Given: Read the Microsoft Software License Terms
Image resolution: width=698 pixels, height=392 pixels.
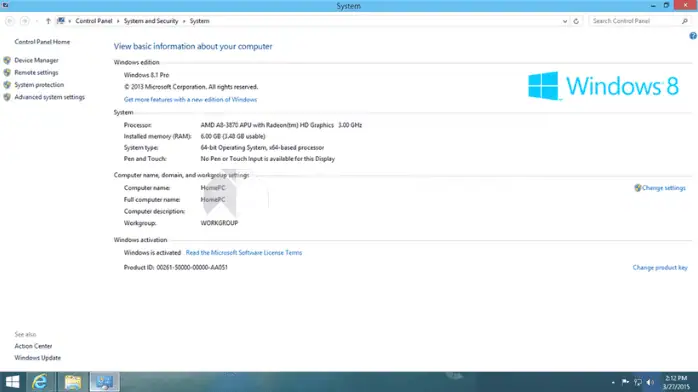Looking at the screenshot, I should pos(243,253).
